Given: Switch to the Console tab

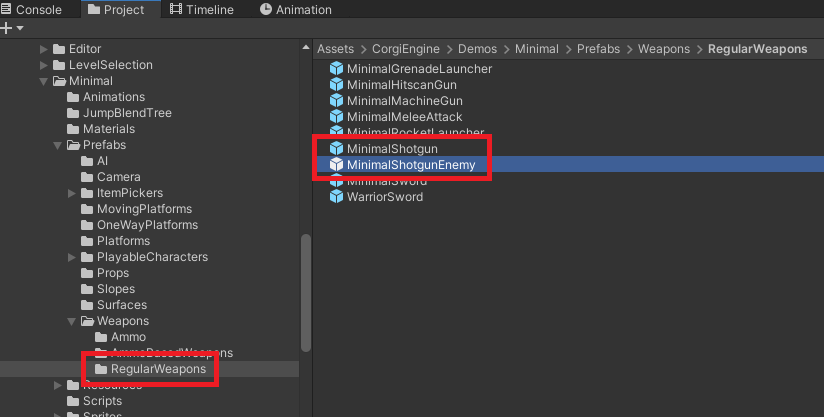Looking at the screenshot, I should pos(31,9).
